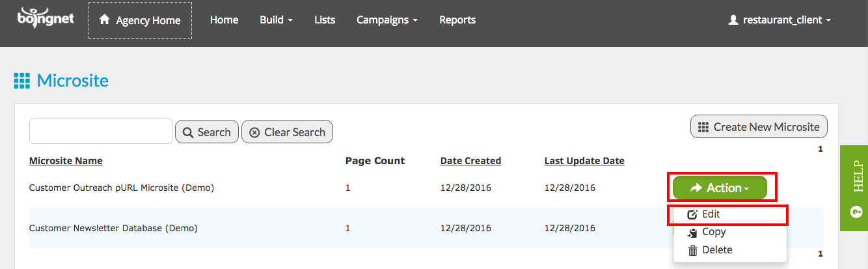Click the question mark icon on HELP tab
The image size is (868, 269).
855,212
